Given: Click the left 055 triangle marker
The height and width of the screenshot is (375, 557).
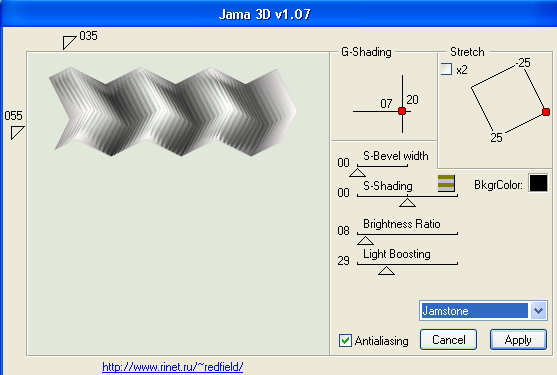Looking at the screenshot, I should tap(16, 132).
